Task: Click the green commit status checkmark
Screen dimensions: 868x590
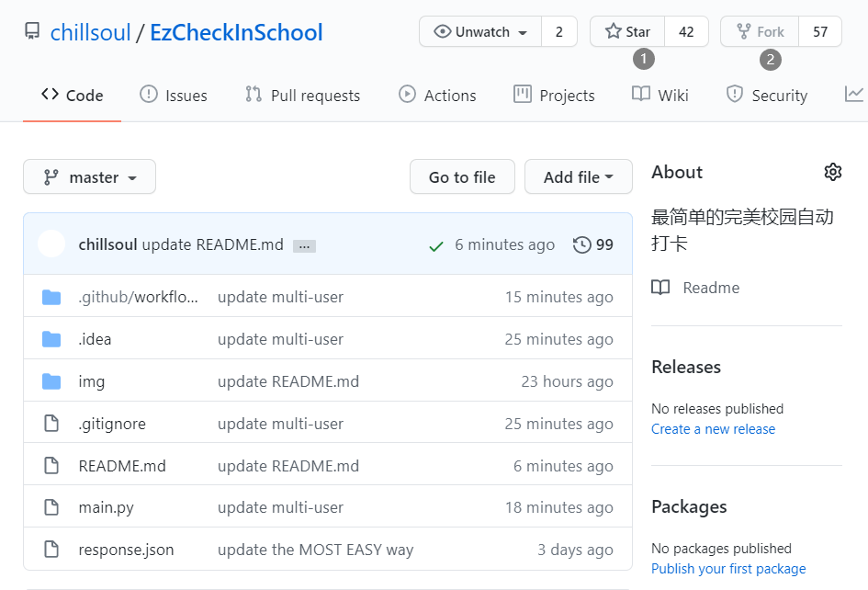Action: [436, 245]
